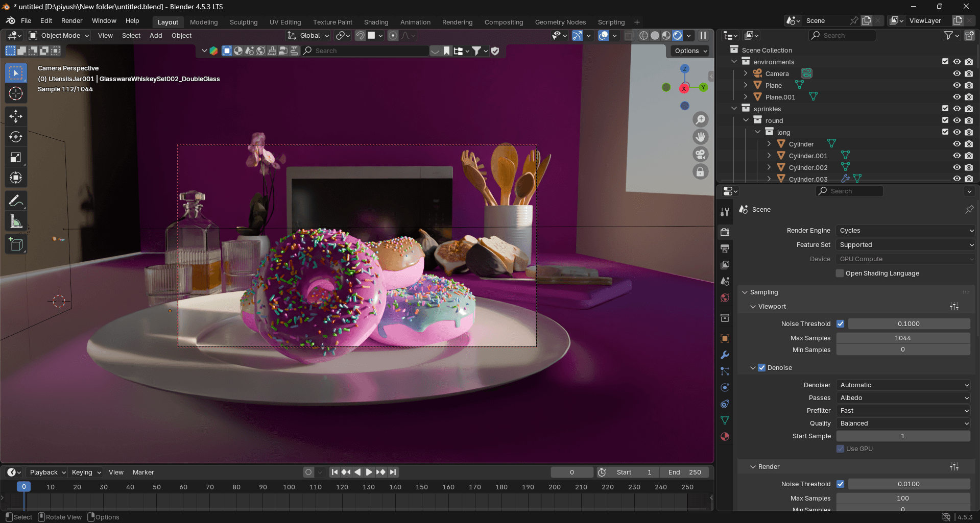Open the denoise Quality dropdown
Image resolution: width=980 pixels, height=523 pixels.
pyautogui.click(x=903, y=424)
